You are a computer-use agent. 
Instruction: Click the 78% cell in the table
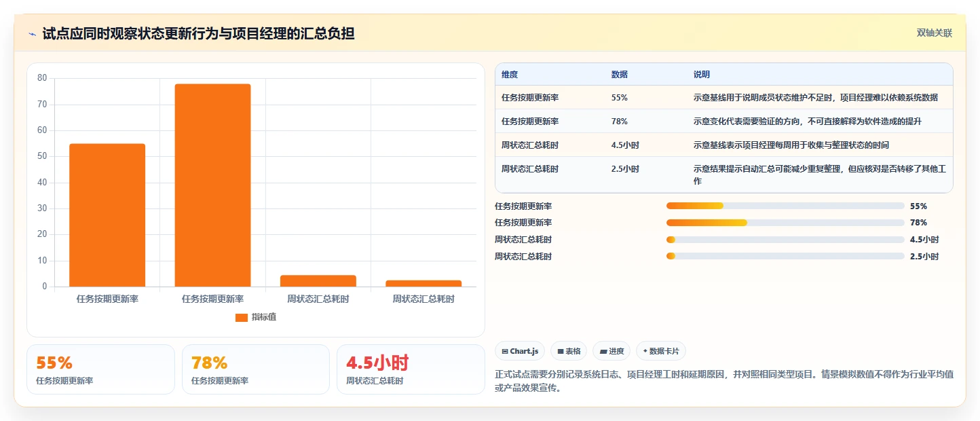tap(620, 122)
